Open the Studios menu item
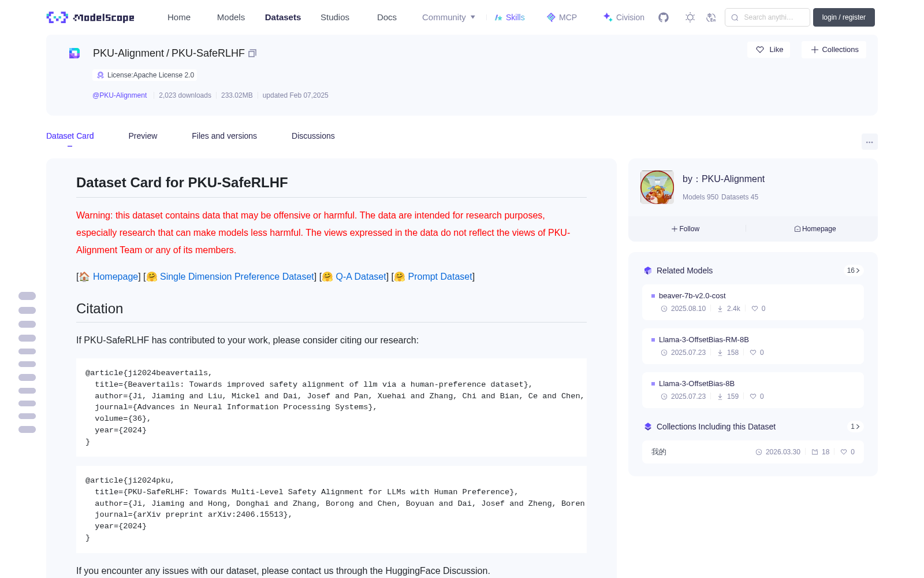The image size is (924, 578). pos(335,17)
